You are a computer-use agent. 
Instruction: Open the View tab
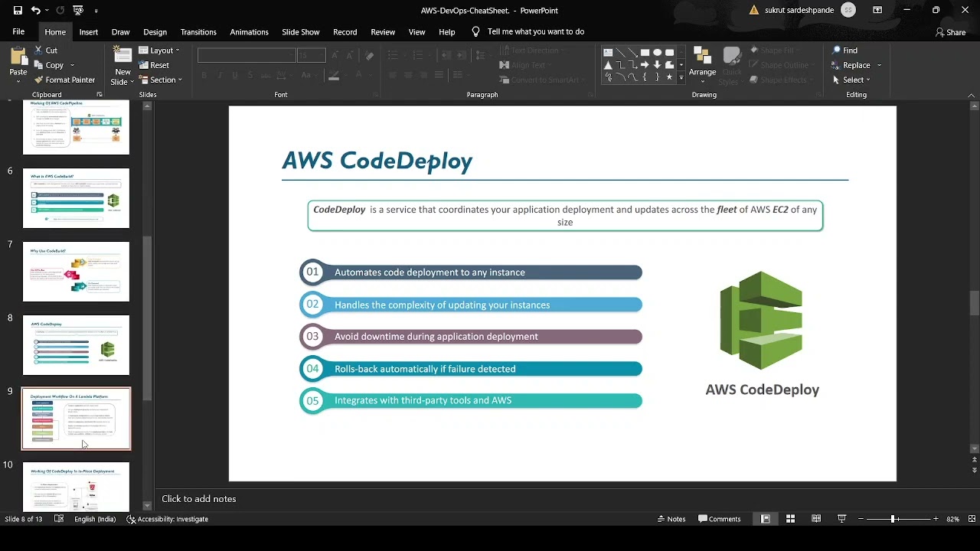click(x=417, y=32)
